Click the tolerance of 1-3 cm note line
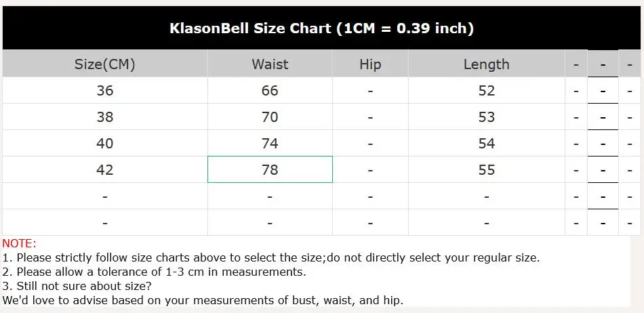 (155, 272)
